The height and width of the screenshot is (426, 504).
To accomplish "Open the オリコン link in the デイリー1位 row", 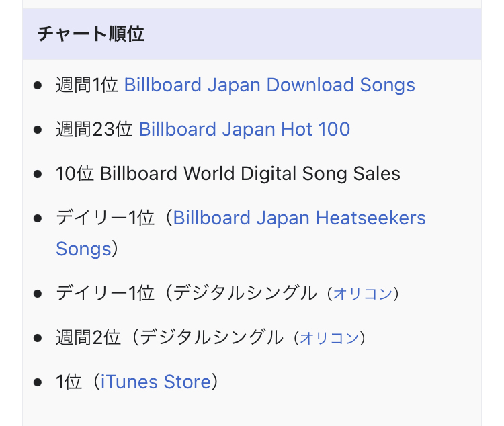I will tap(363, 294).
